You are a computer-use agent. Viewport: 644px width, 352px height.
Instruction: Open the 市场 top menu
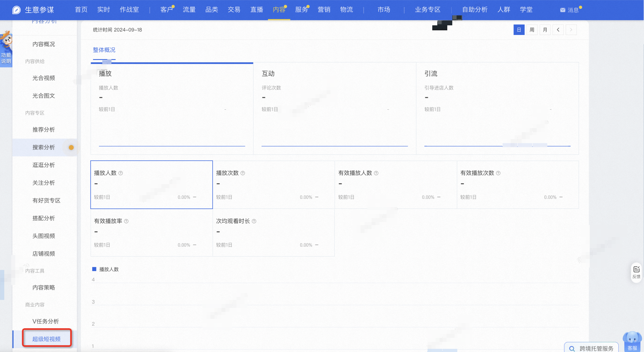(384, 9)
